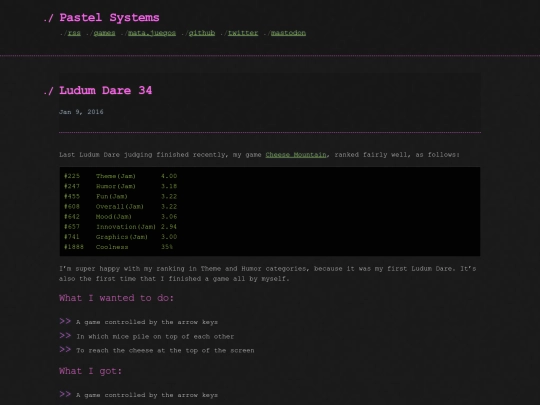Visit the github link
The image size is (540, 405).
202,33
